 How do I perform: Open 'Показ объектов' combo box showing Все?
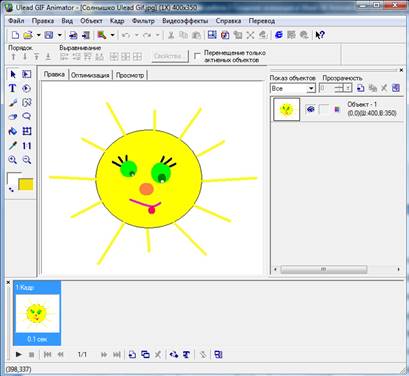click(292, 88)
